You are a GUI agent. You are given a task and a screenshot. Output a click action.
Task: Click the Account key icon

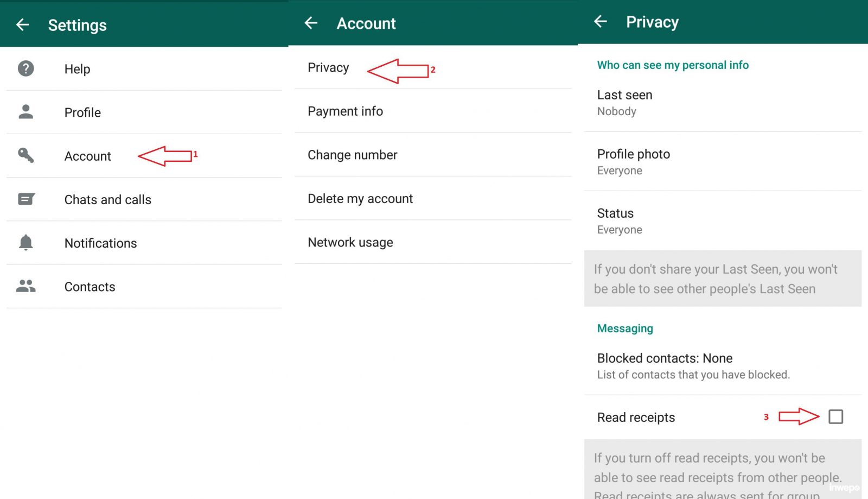point(25,155)
